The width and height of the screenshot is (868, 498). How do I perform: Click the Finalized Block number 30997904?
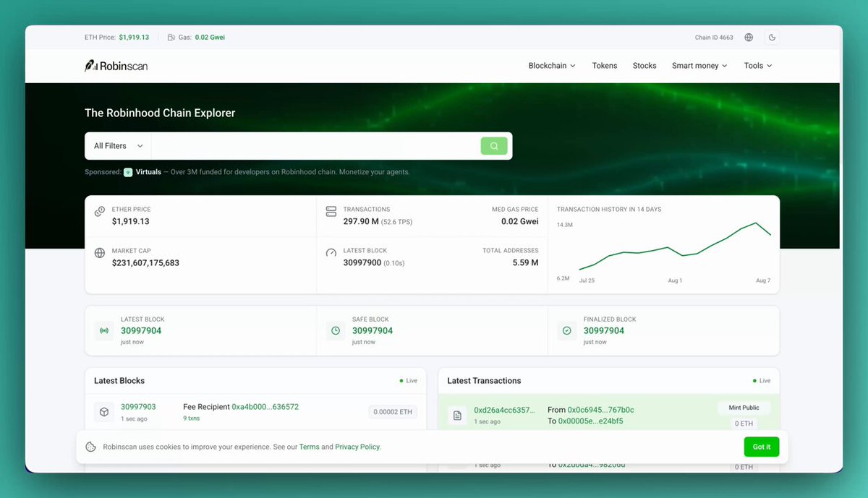(x=604, y=331)
